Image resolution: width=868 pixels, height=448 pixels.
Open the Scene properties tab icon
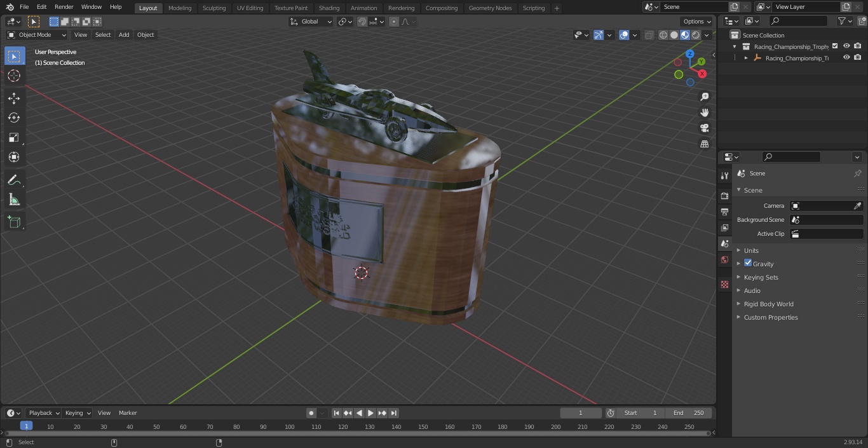click(x=724, y=243)
